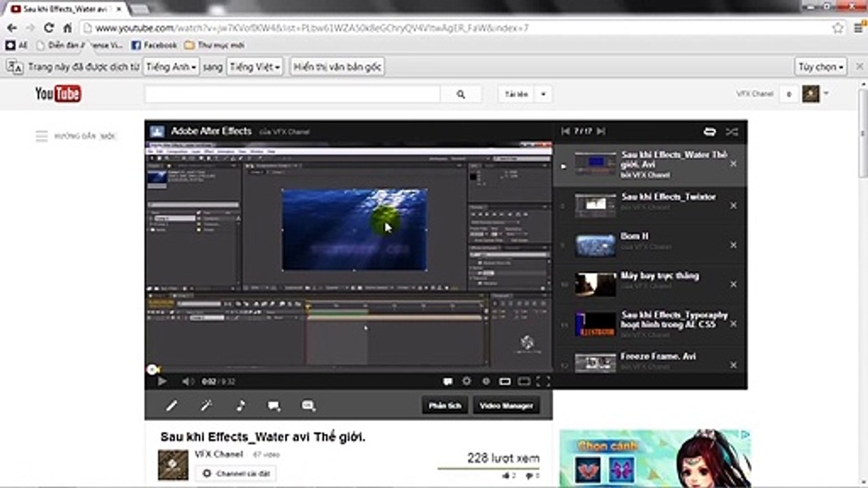The height and width of the screenshot is (488, 868).
Task: Click VFX Chanel avatar below video title
Action: coord(173,465)
